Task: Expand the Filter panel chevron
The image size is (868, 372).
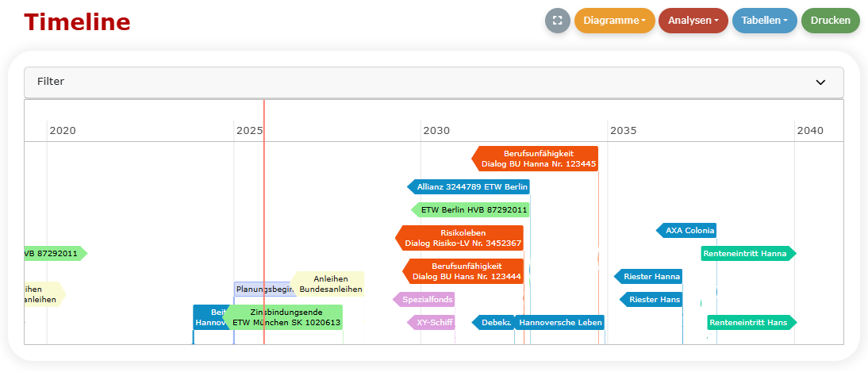Action: click(820, 82)
